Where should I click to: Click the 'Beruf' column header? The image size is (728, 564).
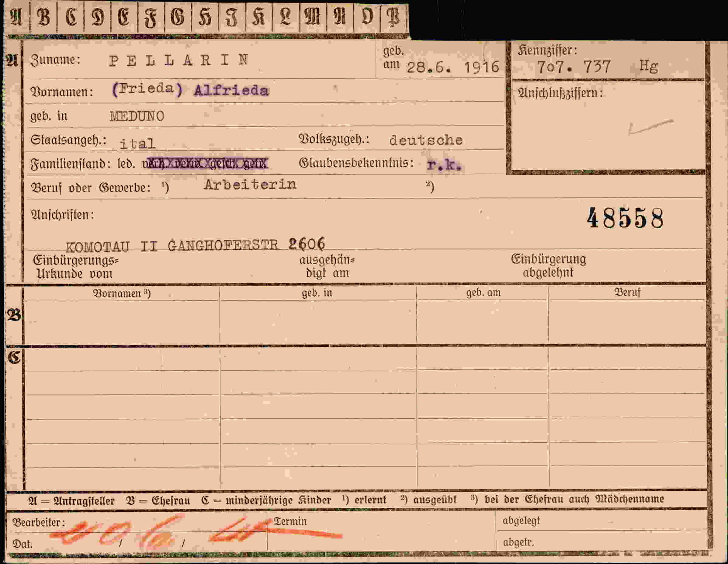[x=627, y=293]
